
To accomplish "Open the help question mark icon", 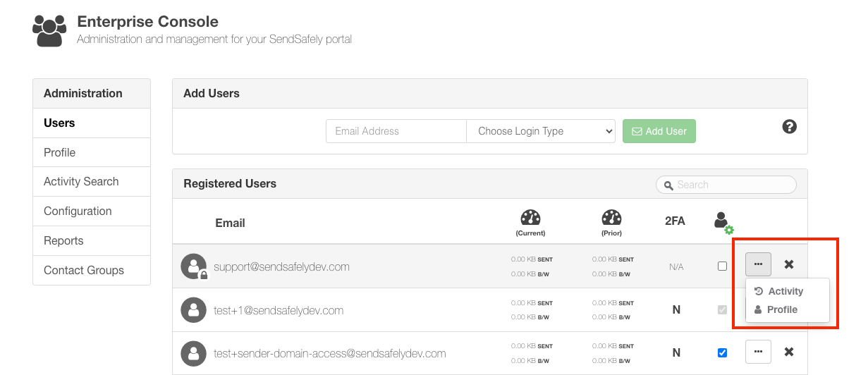I will [x=790, y=127].
